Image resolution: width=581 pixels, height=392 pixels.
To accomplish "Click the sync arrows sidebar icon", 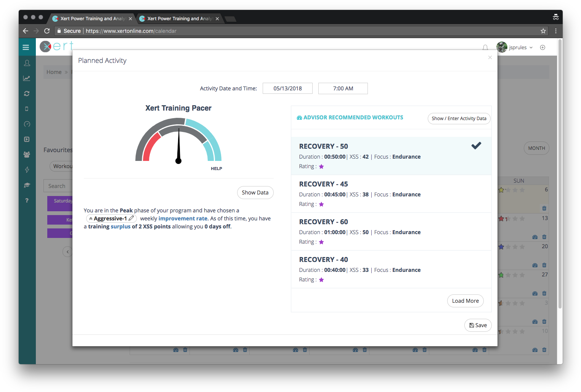I will pos(27,93).
